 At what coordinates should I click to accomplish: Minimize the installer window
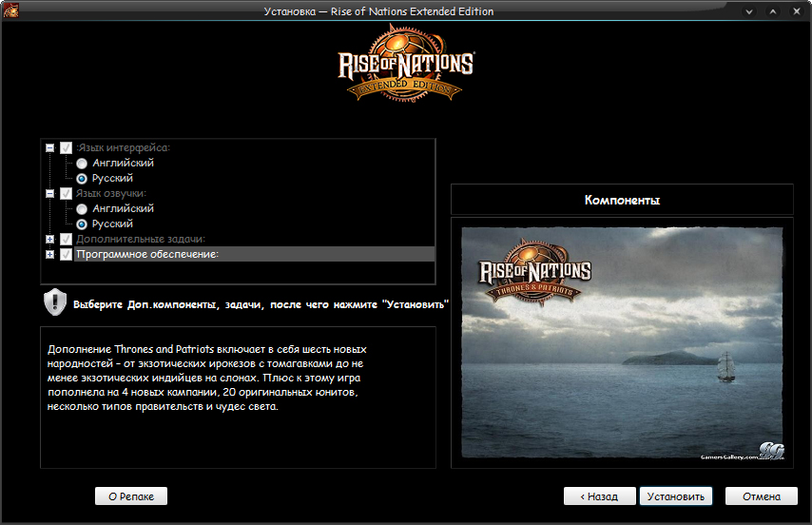(750, 11)
